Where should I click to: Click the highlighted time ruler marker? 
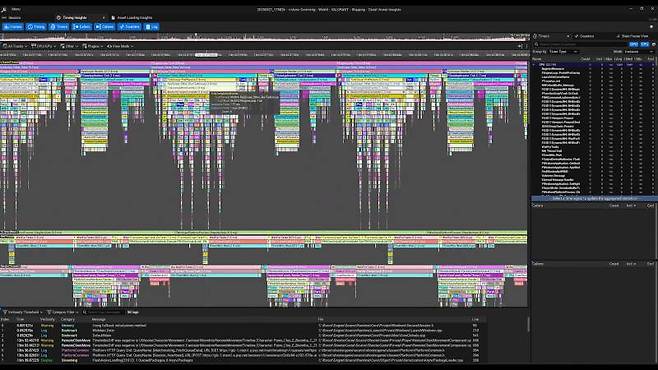(207, 55)
